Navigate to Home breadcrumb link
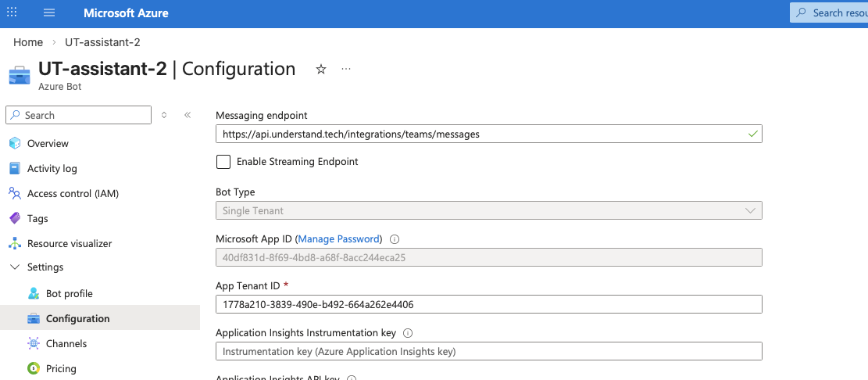 click(28, 42)
